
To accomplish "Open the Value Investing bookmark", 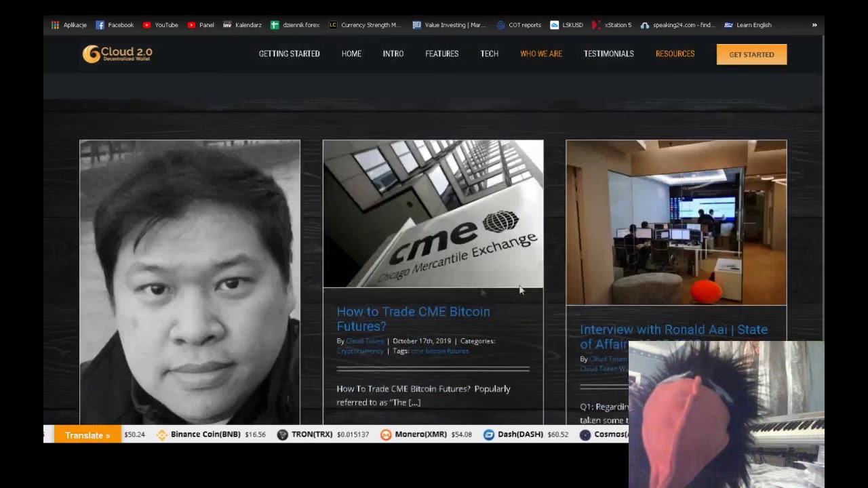I will pos(449,25).
